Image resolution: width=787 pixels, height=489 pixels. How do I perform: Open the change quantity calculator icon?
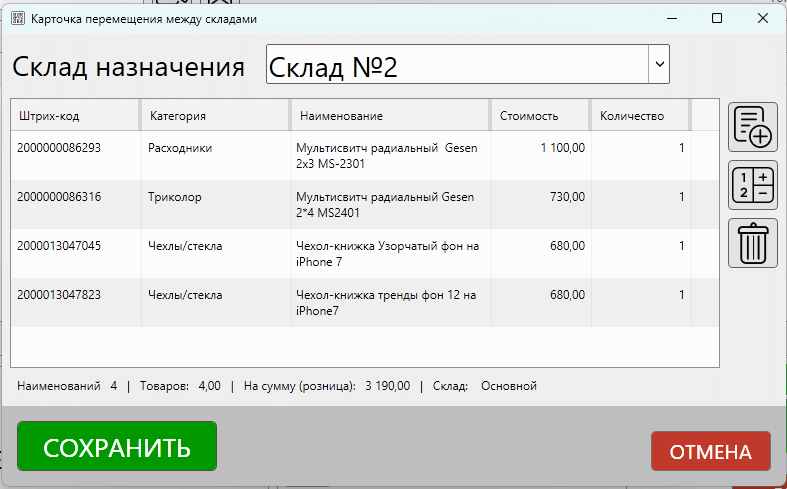click(x=752, y=185)
